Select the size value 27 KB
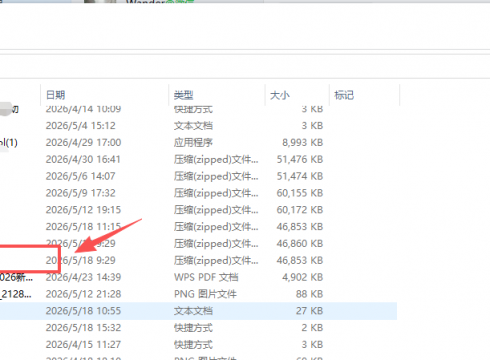 point(309,311)
